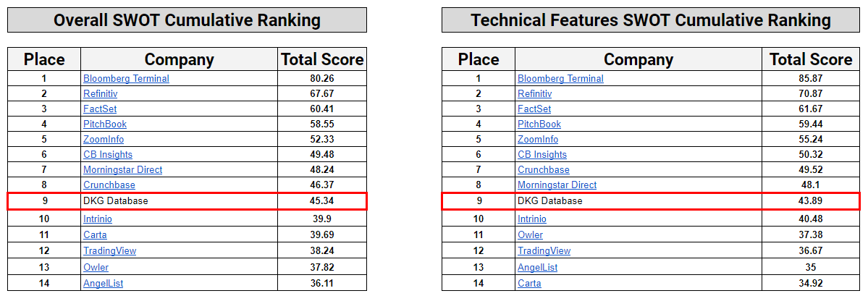
Task: Follow Crunchbase link in Technical Features ranking
Action: 543,169
